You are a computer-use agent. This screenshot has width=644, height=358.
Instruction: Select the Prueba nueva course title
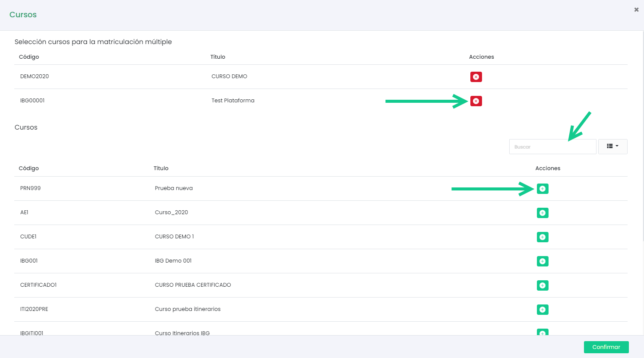174,188
